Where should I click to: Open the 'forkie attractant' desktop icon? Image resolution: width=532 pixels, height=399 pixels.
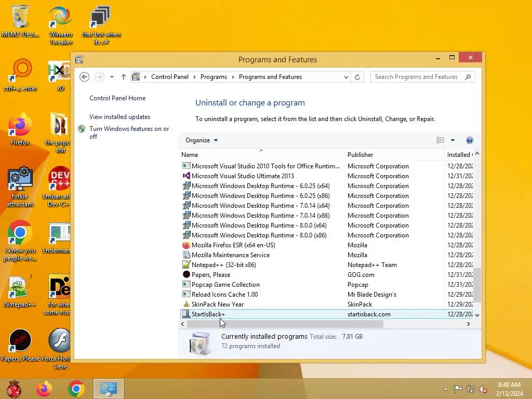point(20,187)
